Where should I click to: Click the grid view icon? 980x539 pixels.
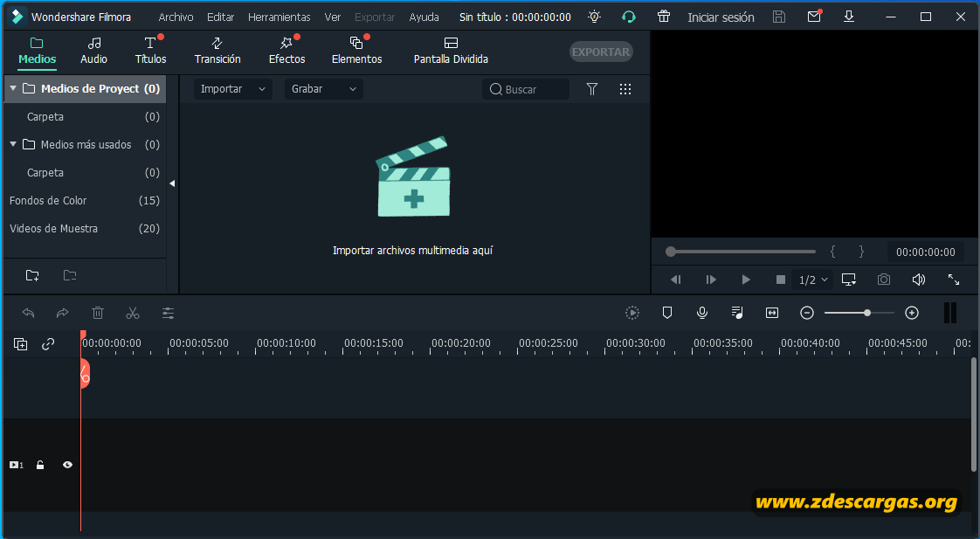(x=625, y=89)
